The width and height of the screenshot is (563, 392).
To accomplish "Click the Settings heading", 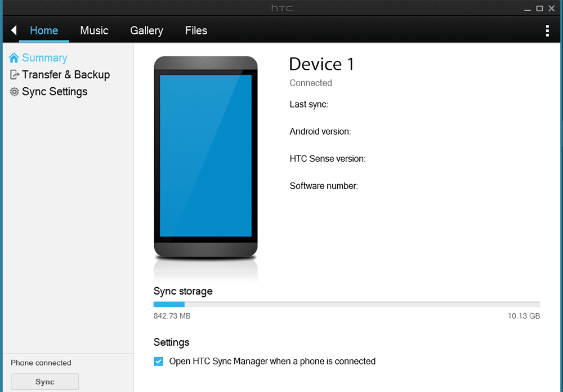I will click(x=171, y=342).
